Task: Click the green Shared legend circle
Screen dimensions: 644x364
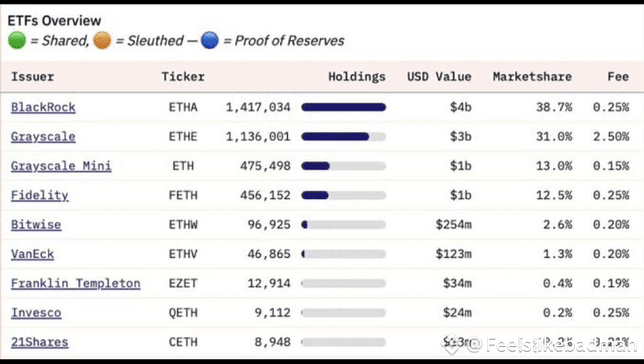Action: pos(17,40)
